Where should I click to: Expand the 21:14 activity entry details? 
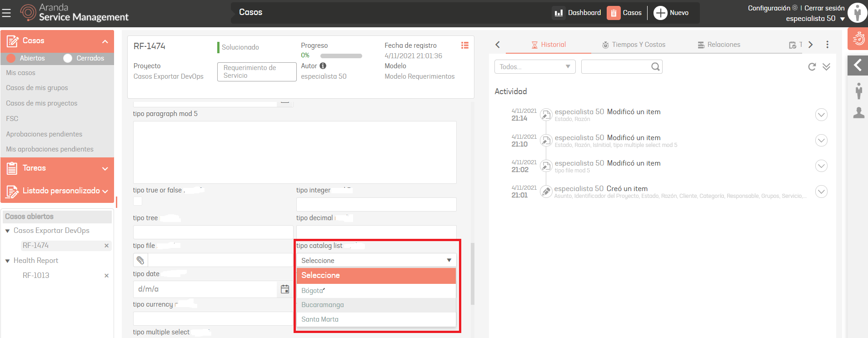click(821, 115)
